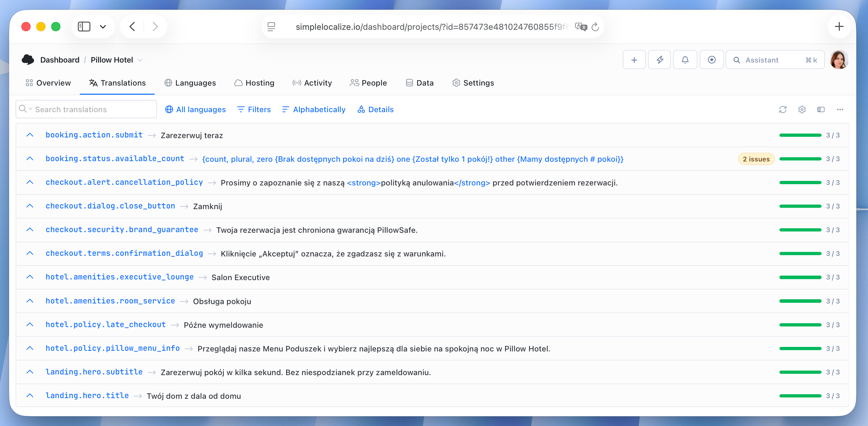Click the circled-dot icon beside the bell
Viewport: 868px width, 426px height.
711,60
